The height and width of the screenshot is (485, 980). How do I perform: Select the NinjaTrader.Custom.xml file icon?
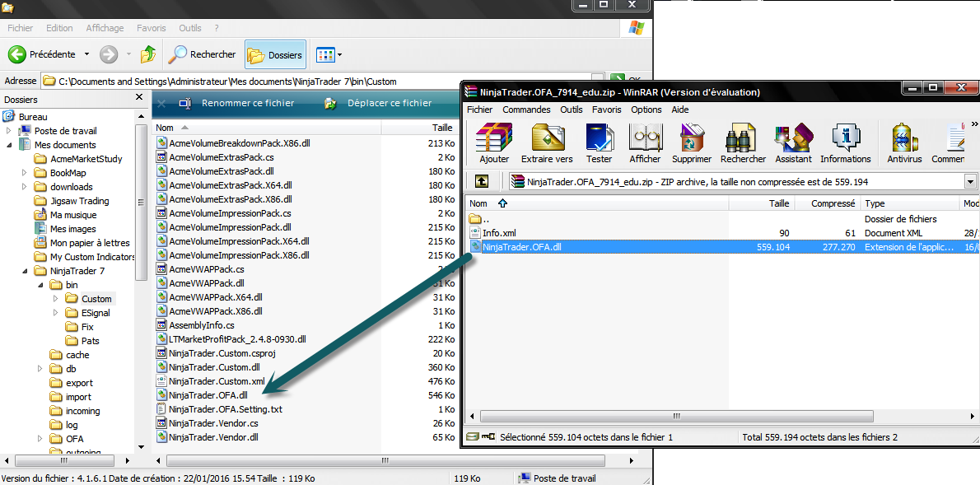pos(162,381)
